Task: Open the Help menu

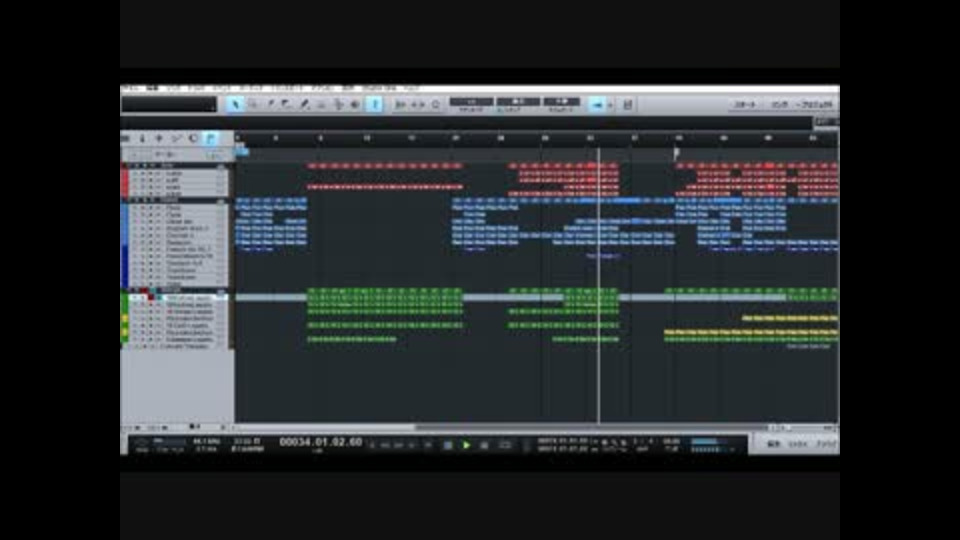Action: pyautogui.click(x=411, y=89)
